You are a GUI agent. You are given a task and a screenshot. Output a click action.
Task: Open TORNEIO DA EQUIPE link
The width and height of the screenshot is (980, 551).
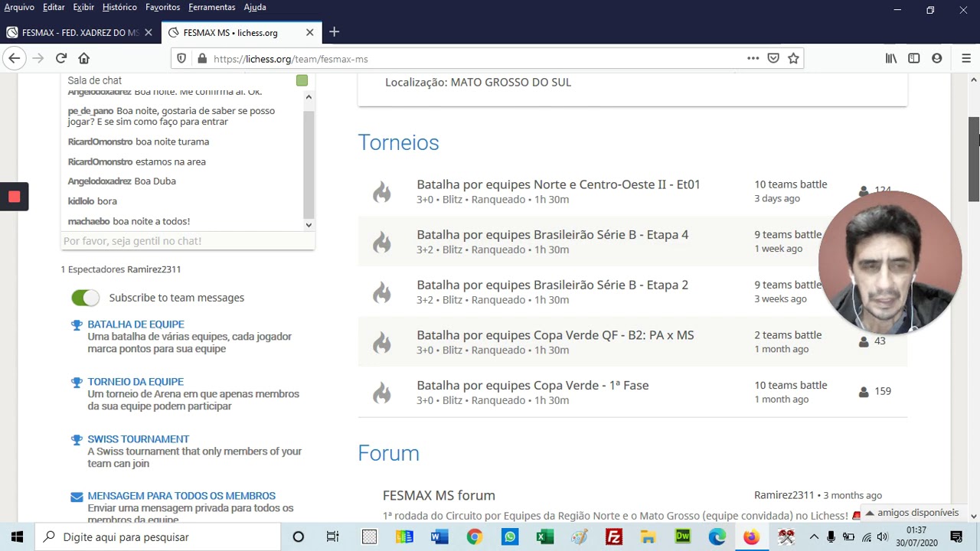tap(136, 382)
